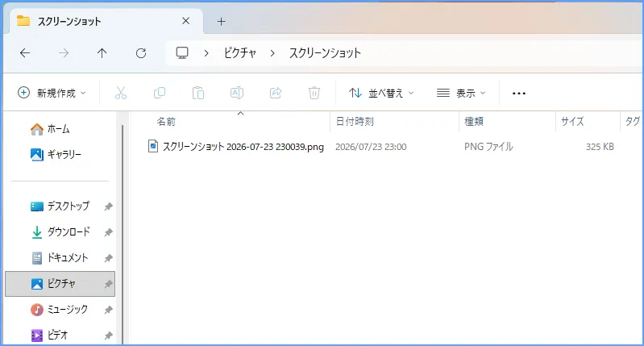Open ダウンロード in the sidebar
The height and width of the screenshot is (346, 644).
pos(60,231)
